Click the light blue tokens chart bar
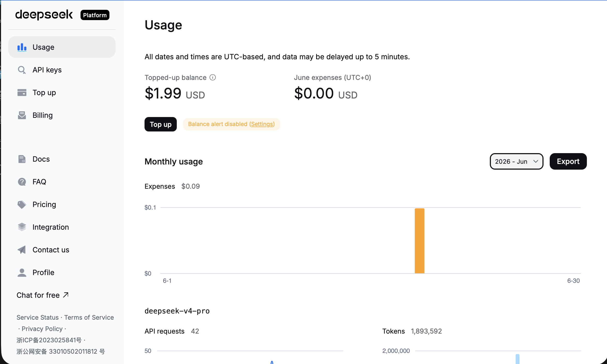The image size is (607, 364). [517, 359]
